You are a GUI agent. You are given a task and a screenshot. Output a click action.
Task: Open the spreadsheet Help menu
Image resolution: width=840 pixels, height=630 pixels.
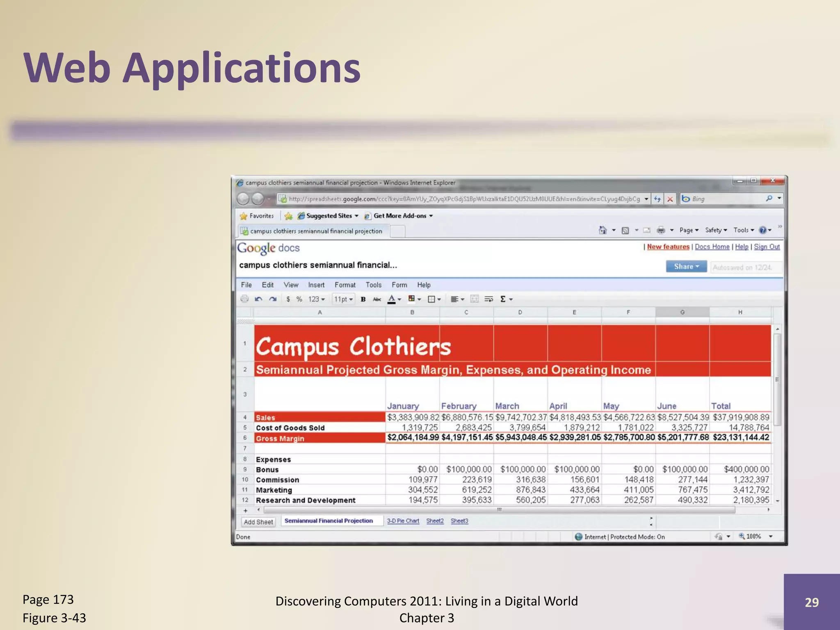tap(424, 285)
